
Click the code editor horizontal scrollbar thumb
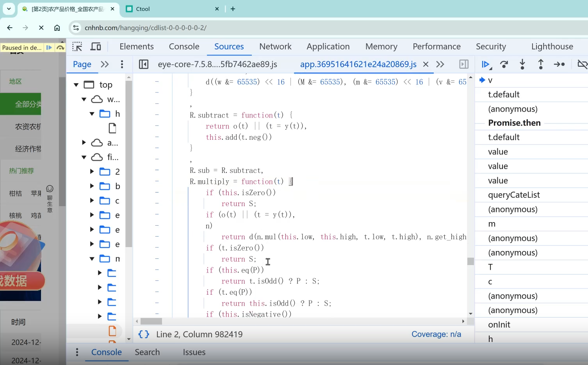pyautogui.click(x=151, y=321)
